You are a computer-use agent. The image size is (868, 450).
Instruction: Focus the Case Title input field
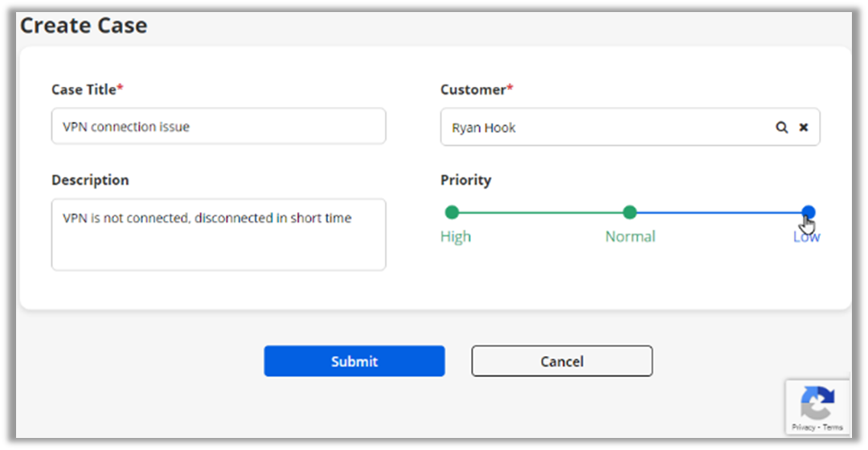[x=218, y=127]
